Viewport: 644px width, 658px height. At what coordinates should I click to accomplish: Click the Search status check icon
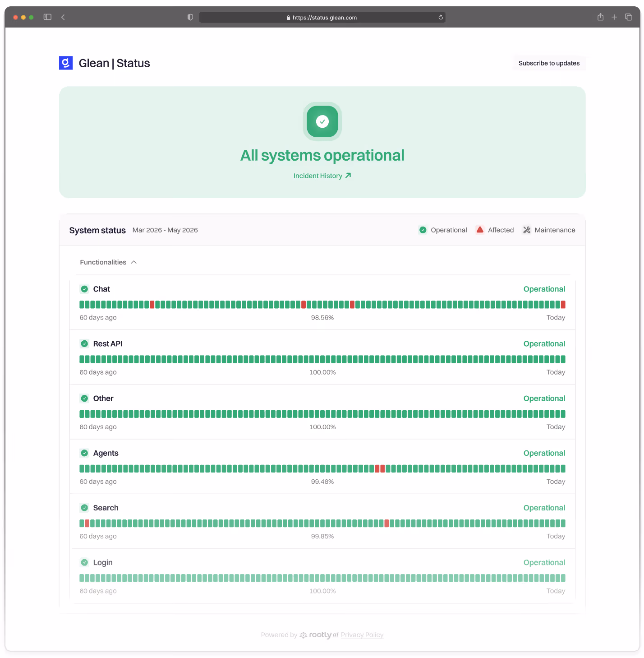click(84, 508)
